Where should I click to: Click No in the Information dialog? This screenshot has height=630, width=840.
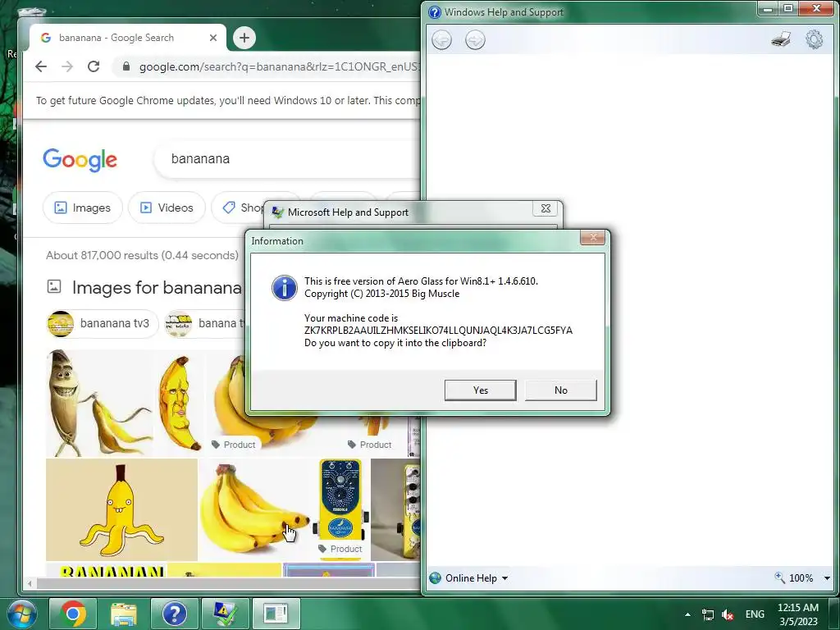coord(561,390)
